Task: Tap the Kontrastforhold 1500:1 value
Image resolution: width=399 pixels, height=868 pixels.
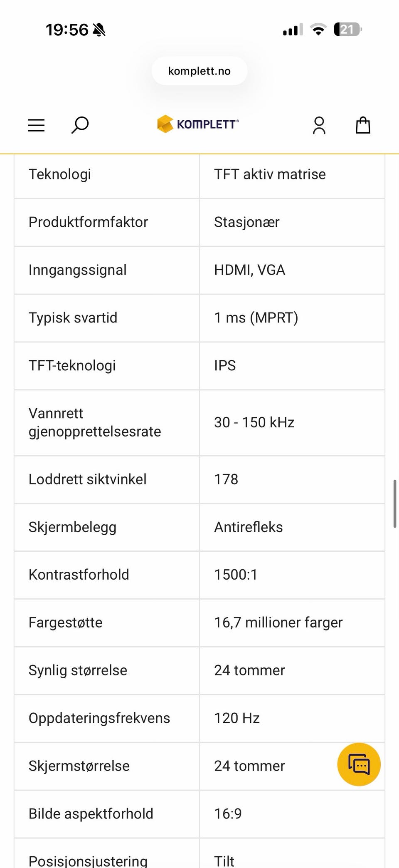Action: [236, 575]
